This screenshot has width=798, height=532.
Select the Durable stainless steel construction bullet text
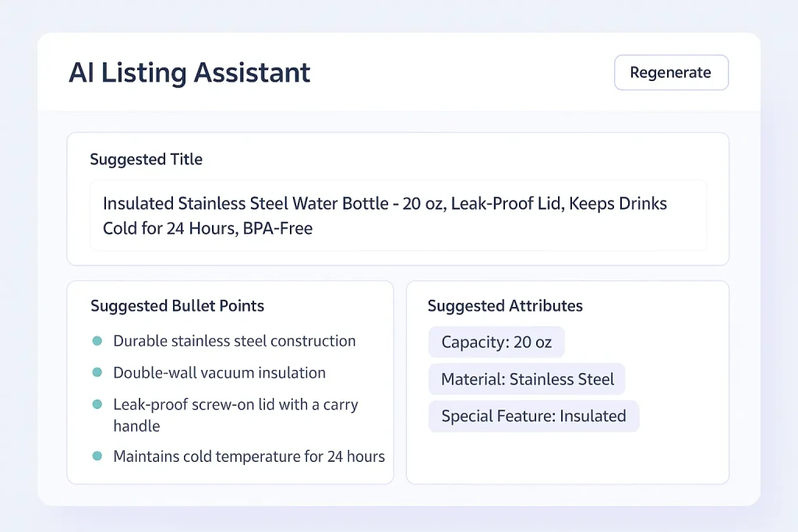234,341
